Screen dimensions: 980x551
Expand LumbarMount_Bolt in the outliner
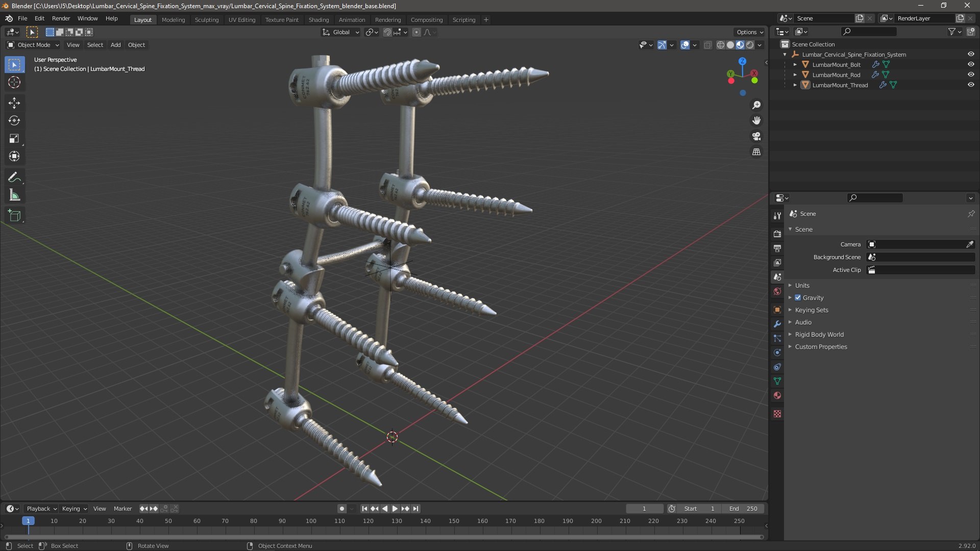795,65
